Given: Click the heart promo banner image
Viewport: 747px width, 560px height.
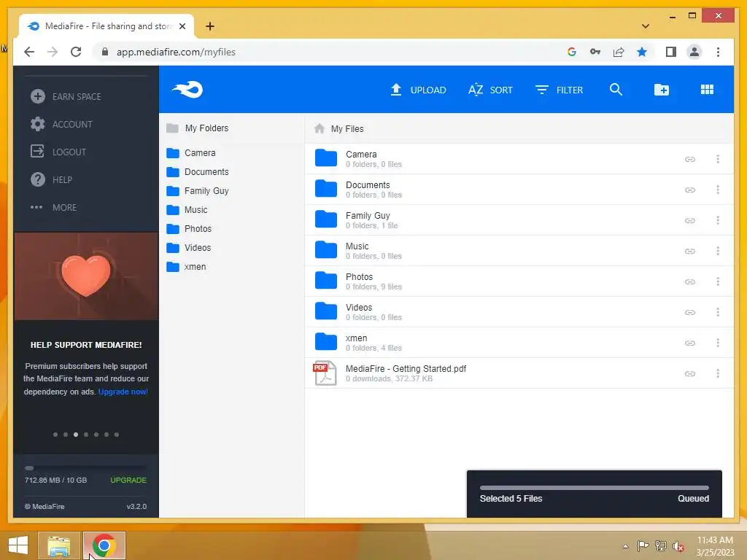Looking at the screenshot, I should [86, 276].
